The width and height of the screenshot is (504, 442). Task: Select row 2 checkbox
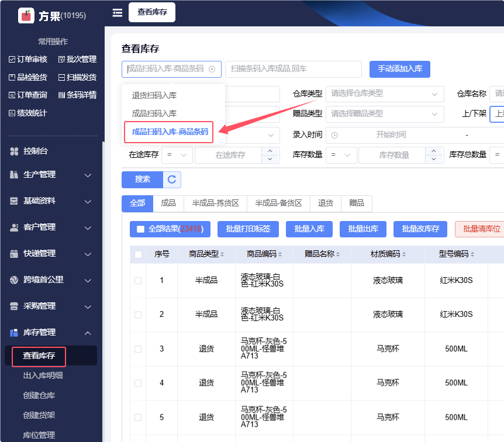[138, 315]
